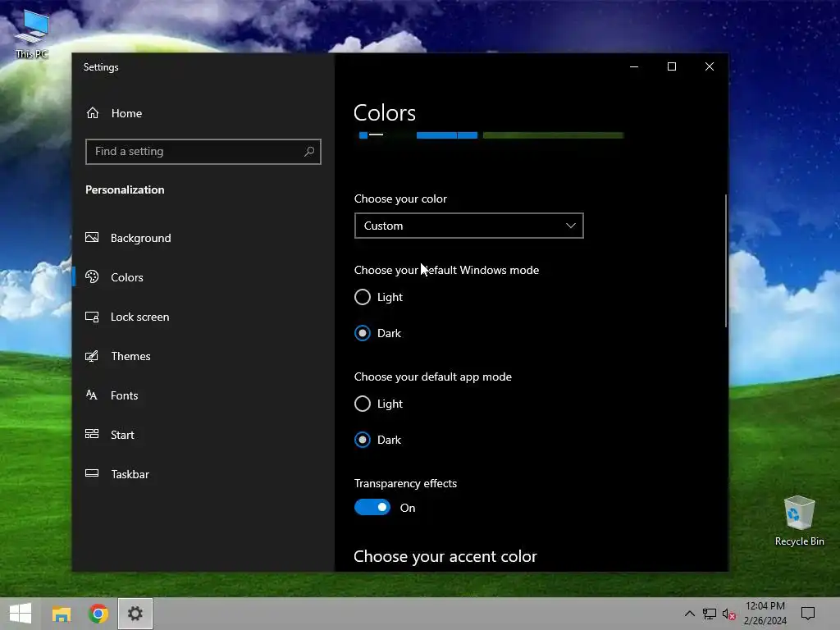Click the Themes brush icon
The height and width of the screenshot is (630, 840).
(x=92, y=356)
